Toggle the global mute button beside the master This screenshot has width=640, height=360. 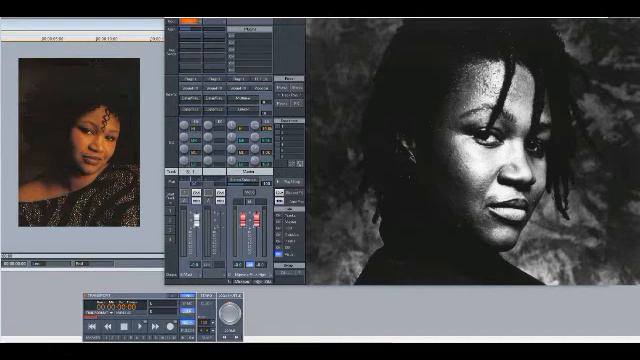(279, 201)
